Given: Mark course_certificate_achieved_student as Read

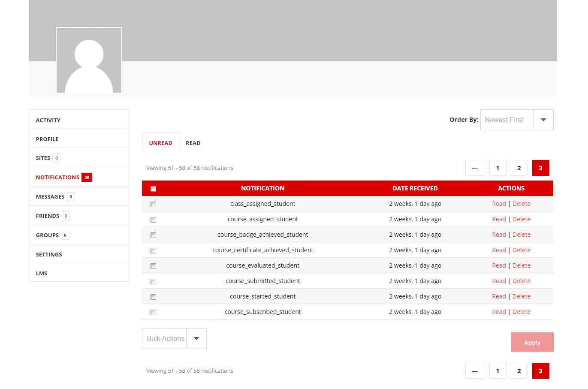Looking at the screenshot, I should [499, 250].
